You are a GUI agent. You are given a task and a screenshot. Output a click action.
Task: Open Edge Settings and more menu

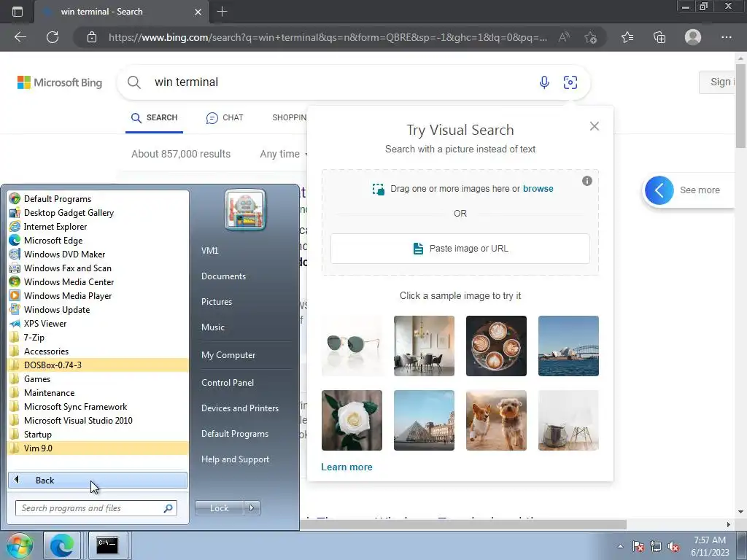[x=726, y=37]
